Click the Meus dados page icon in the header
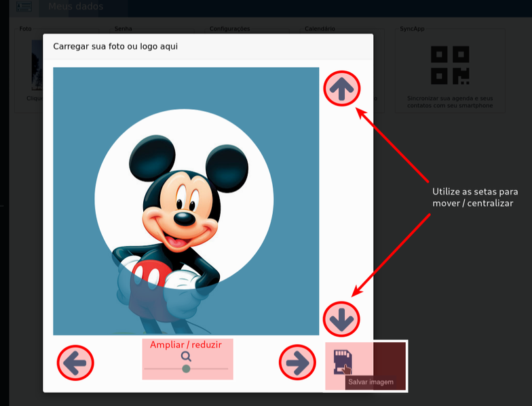The image size is (532, 406). pos(24,6)
